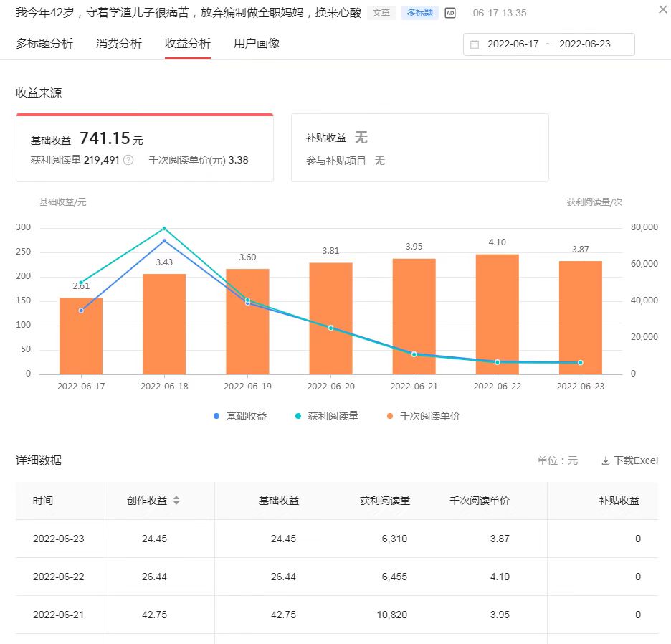
Task: Click the close X icon at top right
Action: pyautogui.click(x=662, y=9)
